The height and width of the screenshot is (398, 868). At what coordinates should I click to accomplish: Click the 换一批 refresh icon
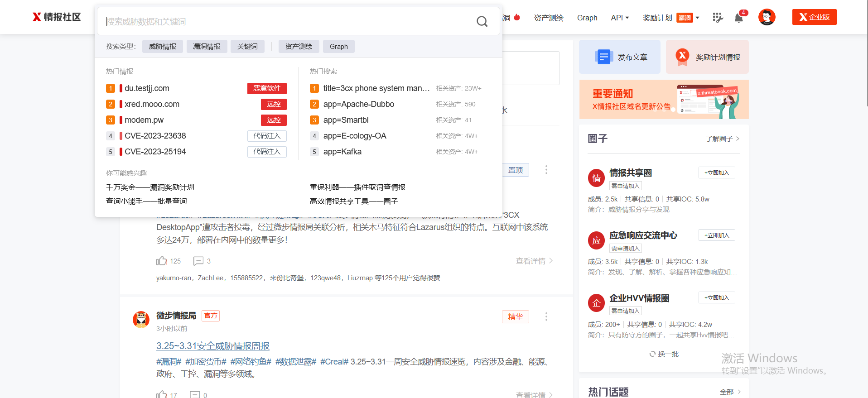tap(652, 354)
